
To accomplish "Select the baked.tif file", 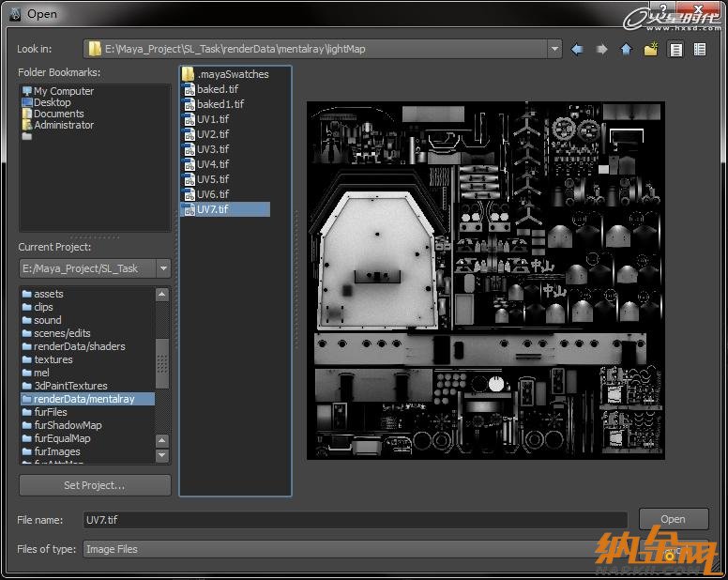I will click(217, 89).
